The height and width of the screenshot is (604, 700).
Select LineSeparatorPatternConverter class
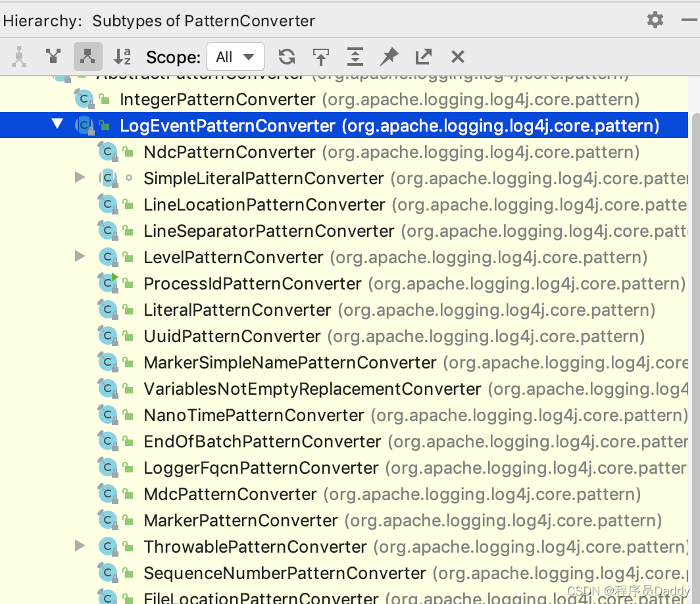click(x=268, y=231)
